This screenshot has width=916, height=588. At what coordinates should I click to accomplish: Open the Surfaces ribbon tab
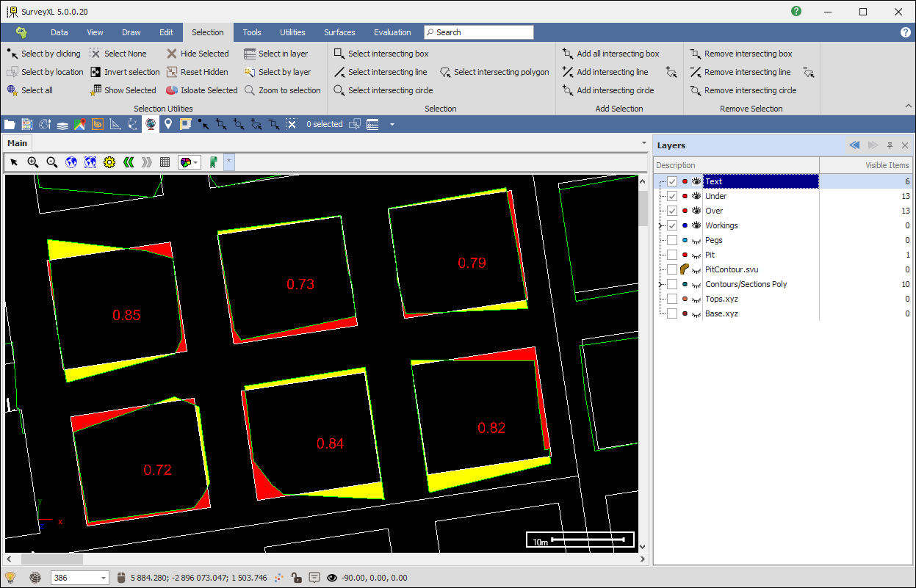(x=339, y=32)
